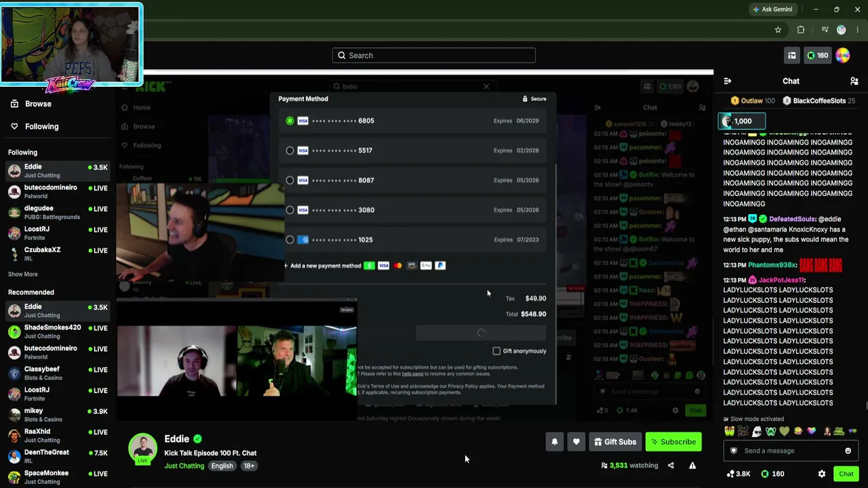This screenshot has height=488, width=868.
Task: Open CzubakaXZ's IRL channel
Action: pyautogui.click(x=57, y=254)
